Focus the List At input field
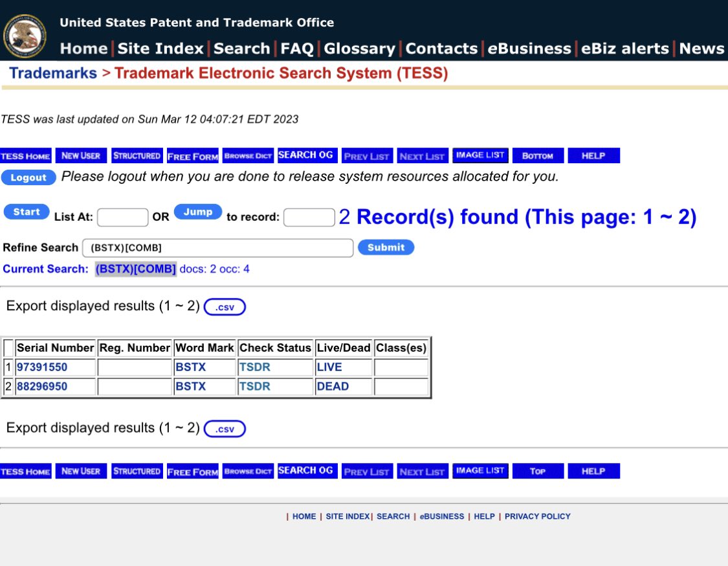Screen dimensions: 728x566 pyautogui.click(x=122, y=218)
